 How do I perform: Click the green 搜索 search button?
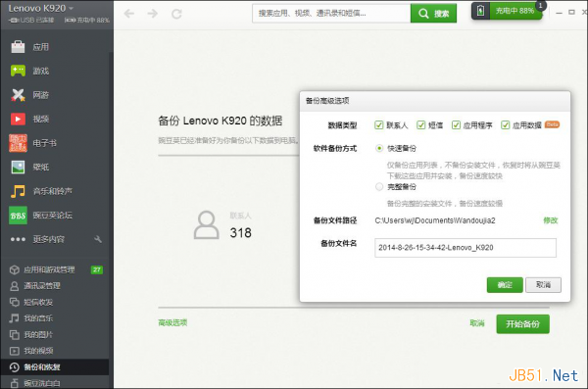[x=433, y=14]
